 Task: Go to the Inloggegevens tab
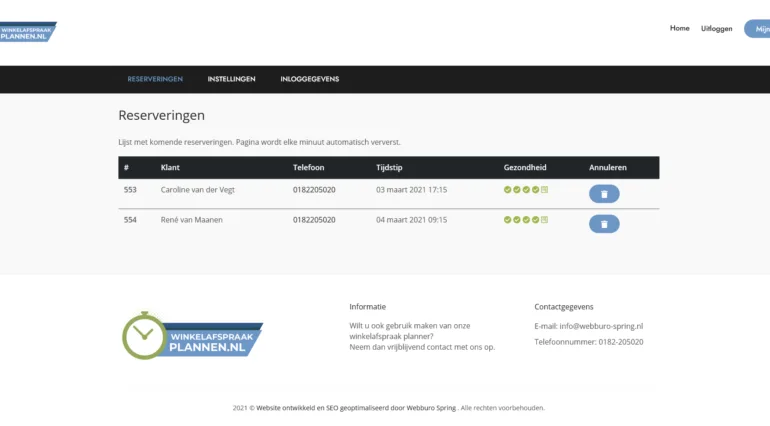(309, 79)
